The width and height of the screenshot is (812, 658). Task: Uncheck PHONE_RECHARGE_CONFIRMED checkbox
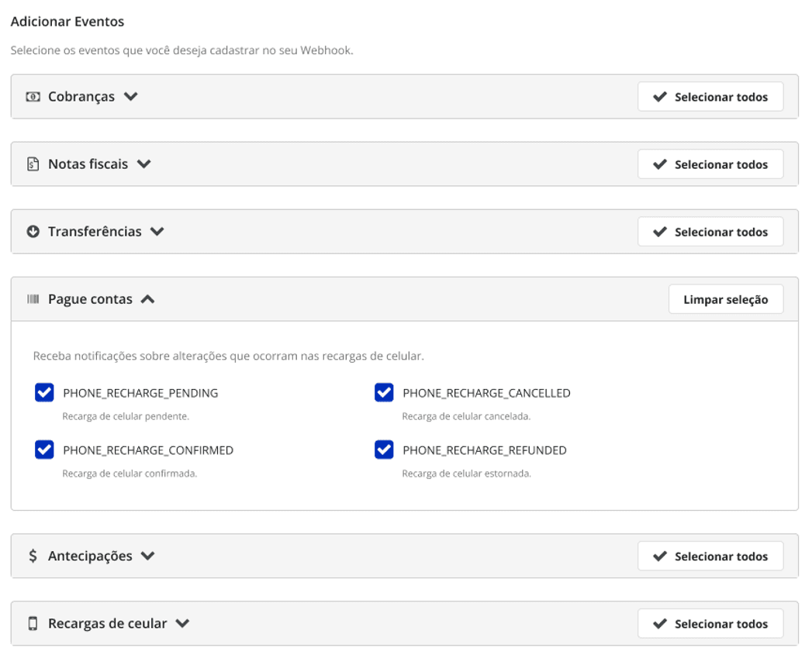click(44, 450)
